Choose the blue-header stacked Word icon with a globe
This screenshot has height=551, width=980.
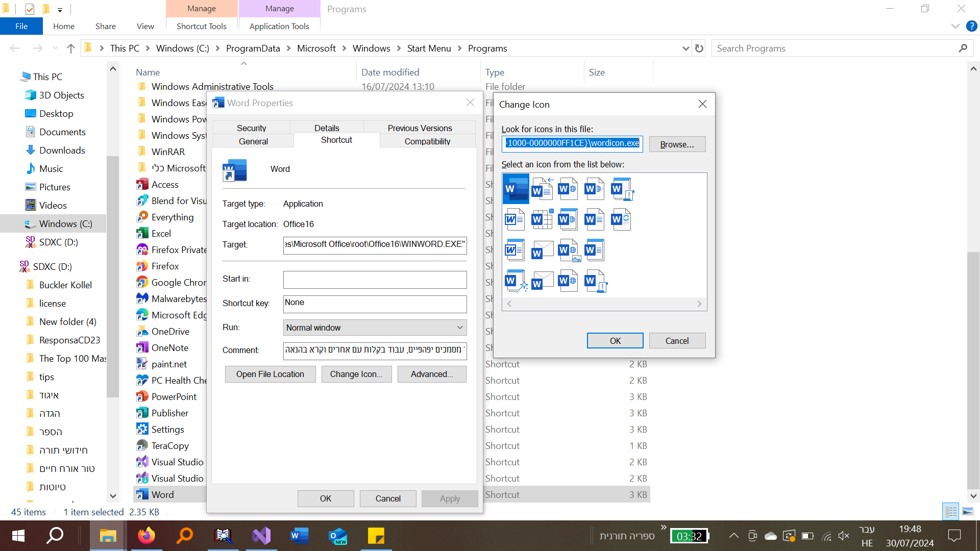click(x=569, y=219)
